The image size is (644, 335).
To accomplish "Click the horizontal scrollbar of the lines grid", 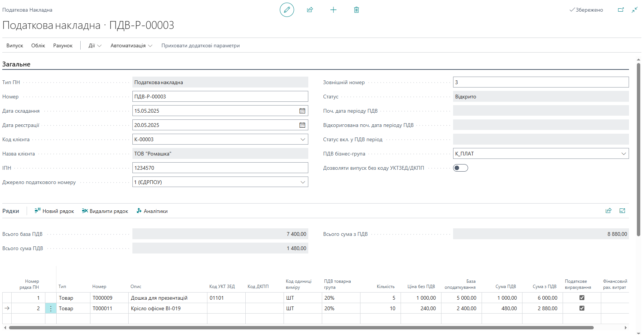I will tap(300, 327).
